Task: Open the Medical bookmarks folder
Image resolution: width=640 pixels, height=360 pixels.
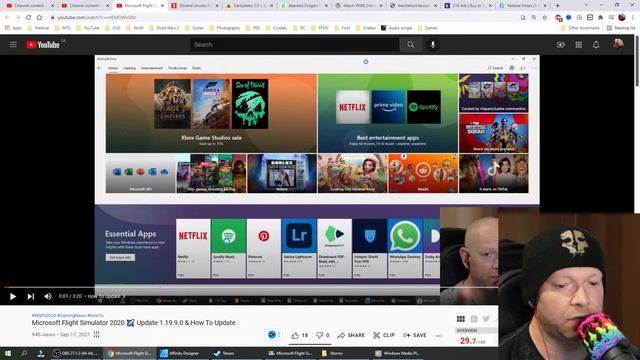Action: click(38, 28)
